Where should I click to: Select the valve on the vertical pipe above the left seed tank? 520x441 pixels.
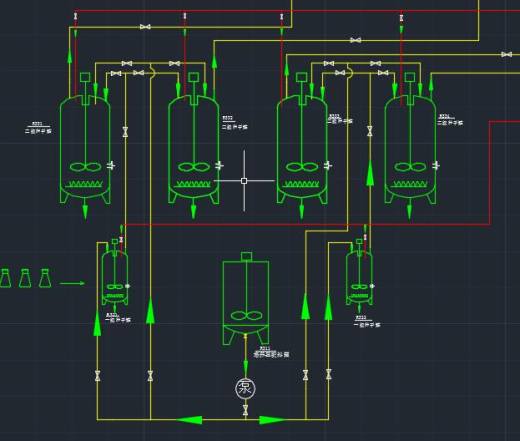(125, 132)
